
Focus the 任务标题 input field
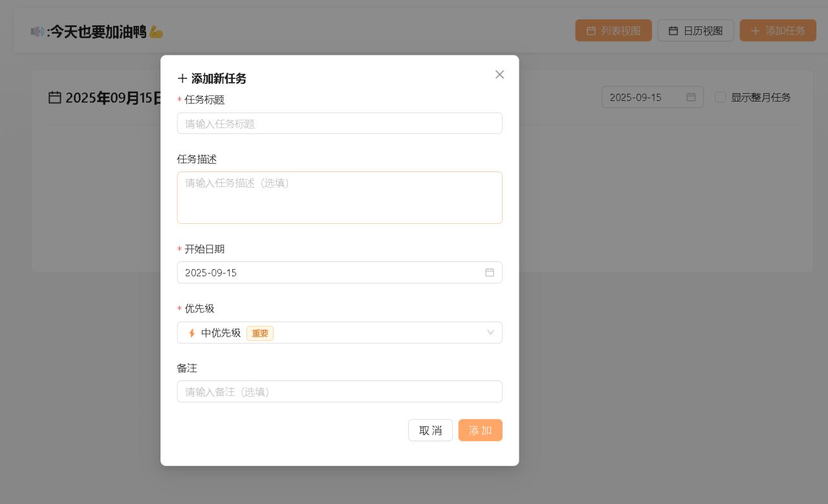click(x=339, y=124)
